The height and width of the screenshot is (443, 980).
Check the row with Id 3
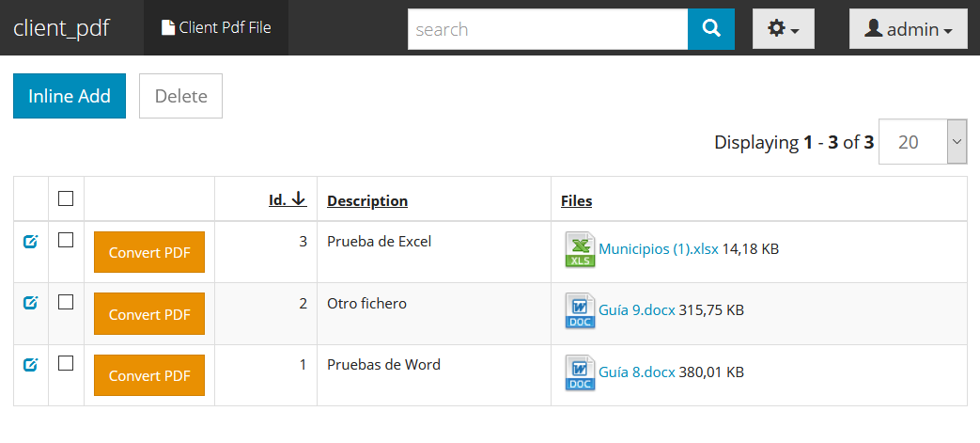66,240
